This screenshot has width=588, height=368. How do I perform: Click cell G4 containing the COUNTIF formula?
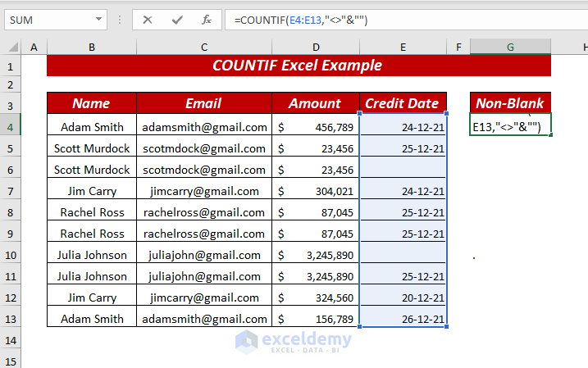click(510, 125)
